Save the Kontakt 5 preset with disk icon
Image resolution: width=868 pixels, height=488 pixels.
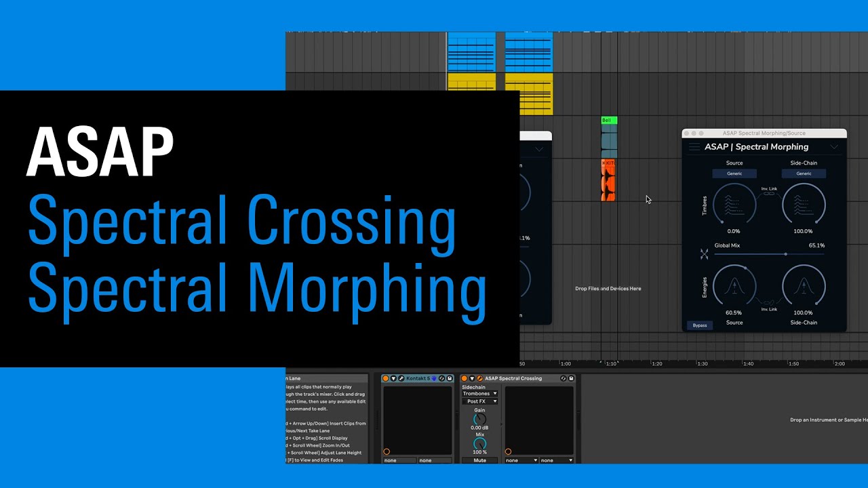coord(450,378)
